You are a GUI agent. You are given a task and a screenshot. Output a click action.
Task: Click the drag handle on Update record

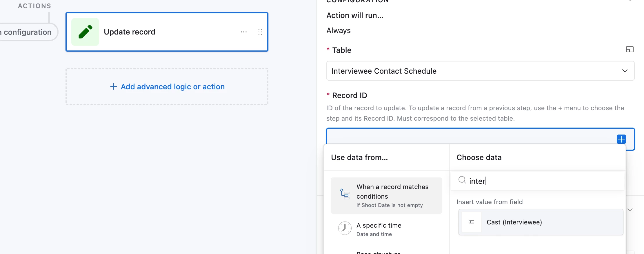point(260,32)
